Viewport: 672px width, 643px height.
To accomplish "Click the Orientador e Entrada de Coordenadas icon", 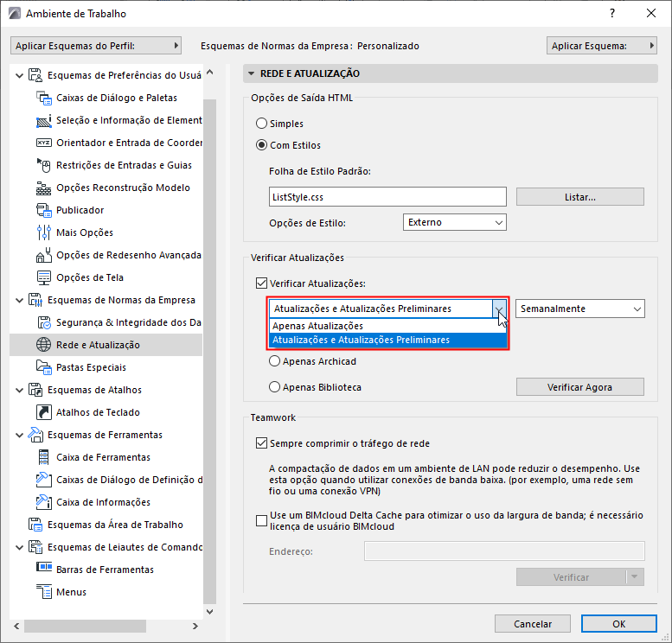I will click(x=44, y=143).
